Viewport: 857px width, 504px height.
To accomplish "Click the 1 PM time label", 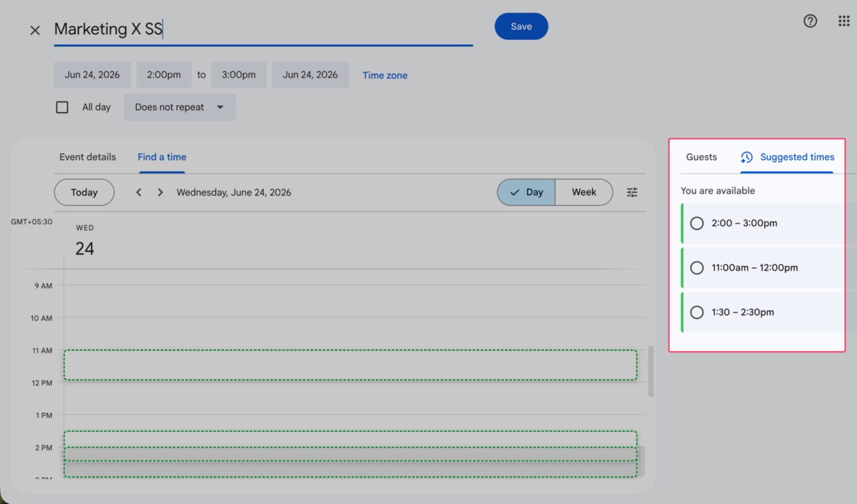I will click(x=43, y=415).
